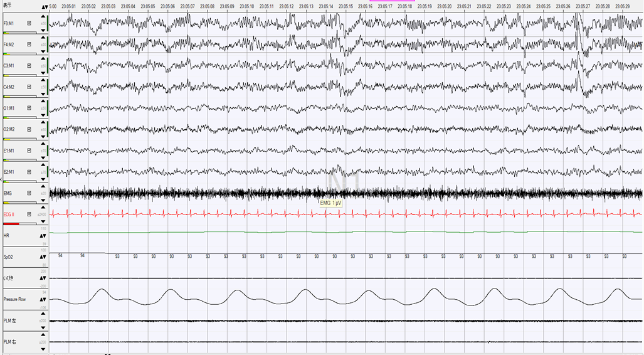Select the F3:M1 channel label

pos(9,23)
